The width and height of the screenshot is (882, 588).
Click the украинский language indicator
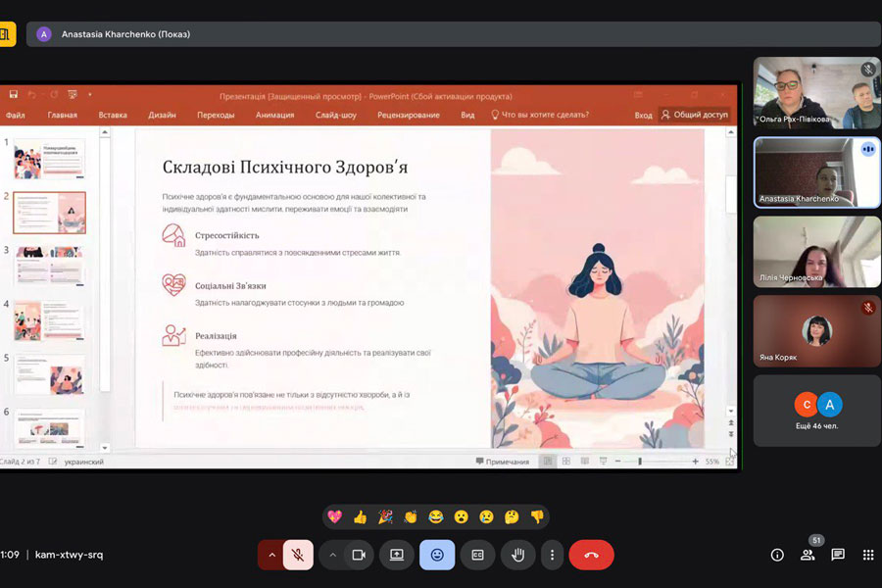click(x=84, y=462)
